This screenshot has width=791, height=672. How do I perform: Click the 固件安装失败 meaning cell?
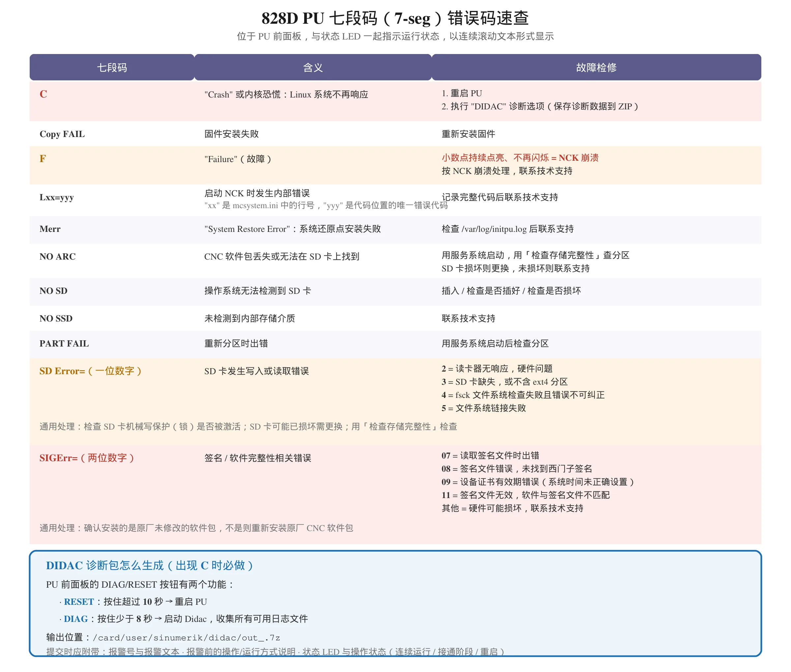point(231,134)
